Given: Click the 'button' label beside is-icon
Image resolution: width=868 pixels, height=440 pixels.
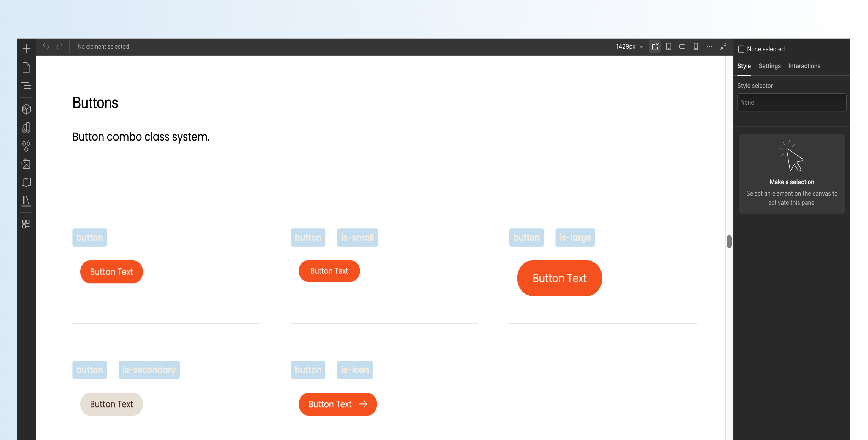Looking at the screenshot, I should [x=308, y=370].
